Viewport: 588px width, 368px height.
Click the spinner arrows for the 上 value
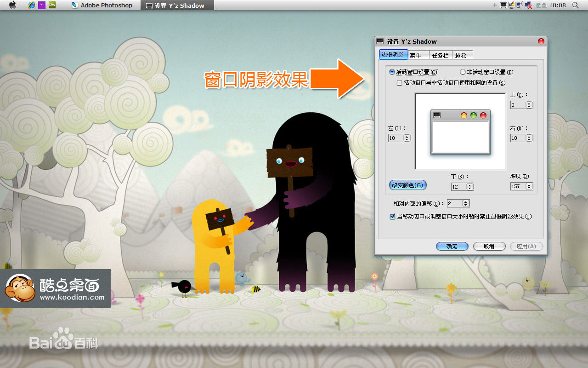(x=529, y=105)
